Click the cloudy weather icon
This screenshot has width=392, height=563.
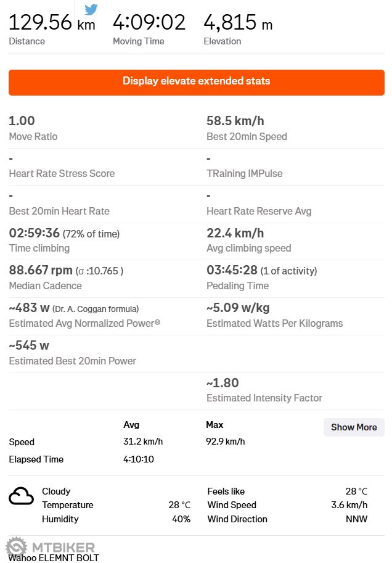[x=21, y=496]
